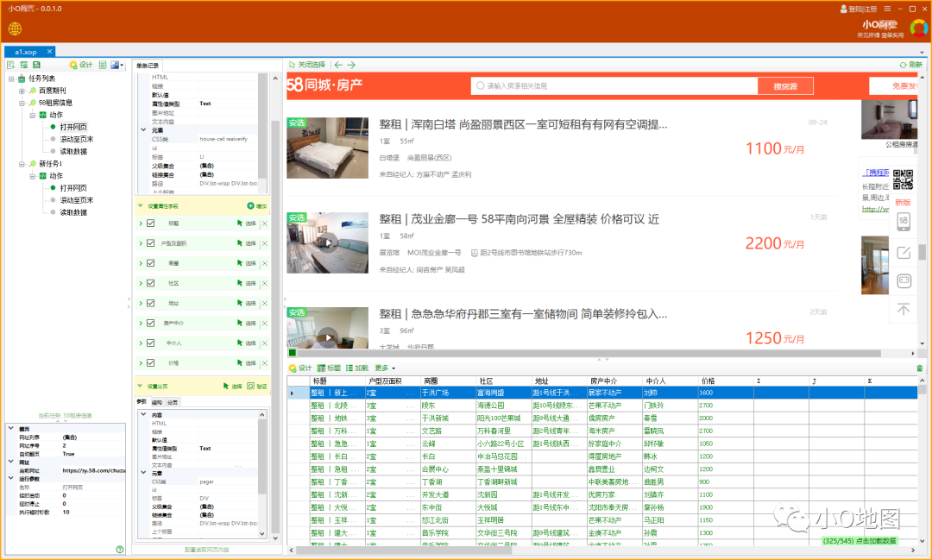This screenshot has width=932, height=560.
Task: Open the 浑南白塔 尚盈丽景西区 listing title
Action: pyautogui.click(x=523, y=124)
